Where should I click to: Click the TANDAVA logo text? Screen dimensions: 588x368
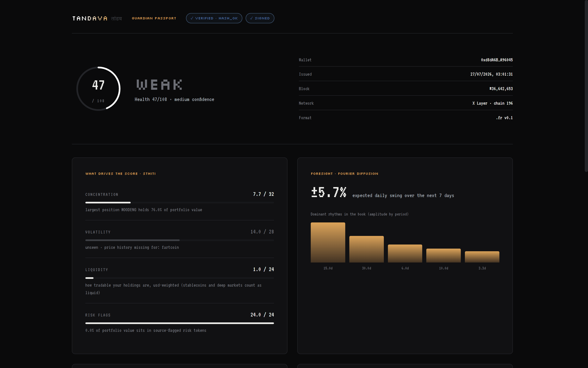pos(90,18)
